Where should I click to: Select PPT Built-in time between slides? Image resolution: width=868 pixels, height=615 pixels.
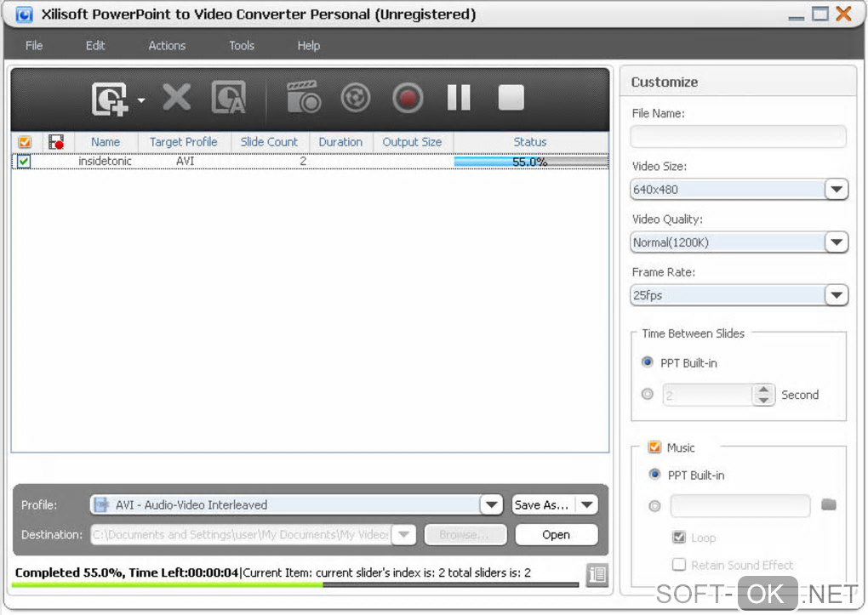[647, 362]
